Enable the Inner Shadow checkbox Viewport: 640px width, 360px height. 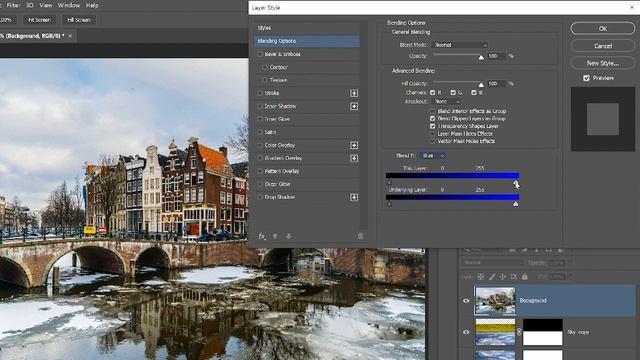pyautogui.click(x=260, y=107)
